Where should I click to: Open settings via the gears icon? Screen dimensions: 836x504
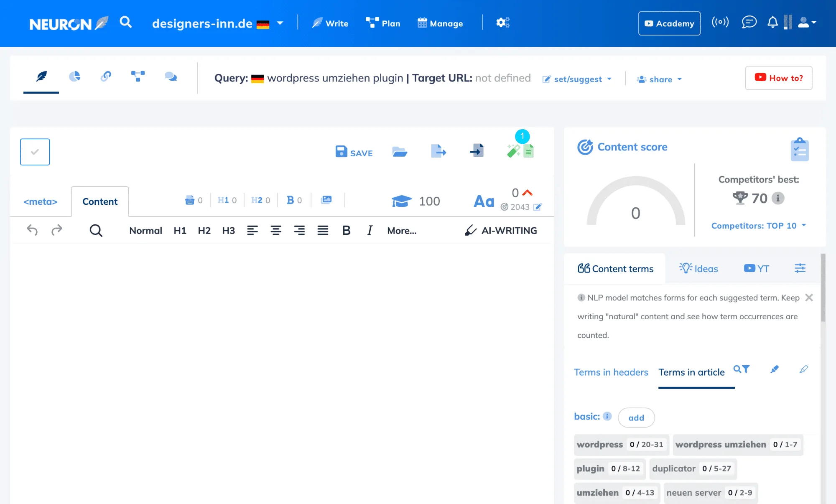pos(503,23)
